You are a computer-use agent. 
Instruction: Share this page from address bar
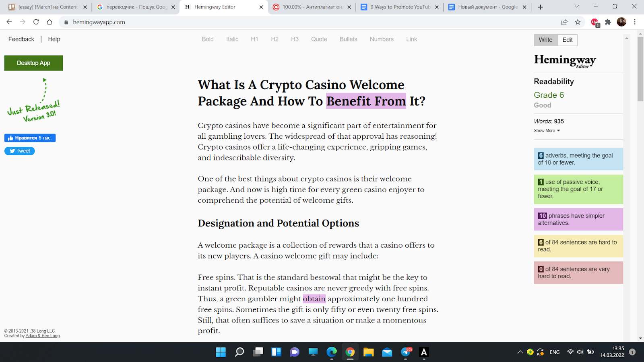(x=564, y=22)
